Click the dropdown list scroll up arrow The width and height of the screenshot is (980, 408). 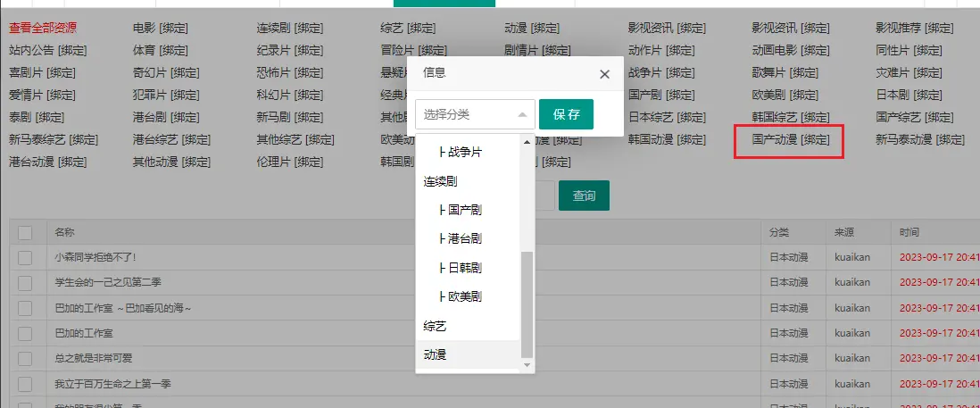pyautogui.click(x=527, y=142)
